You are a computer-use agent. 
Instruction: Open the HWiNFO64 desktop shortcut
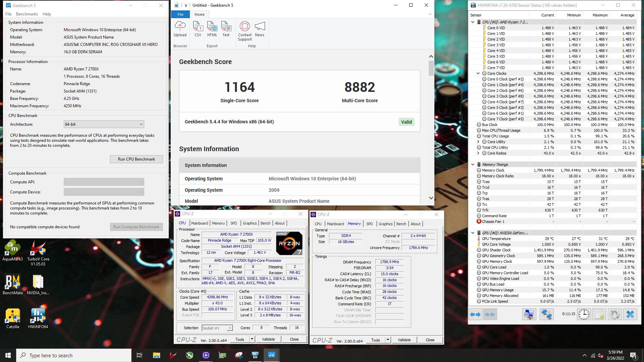[38, 318]
